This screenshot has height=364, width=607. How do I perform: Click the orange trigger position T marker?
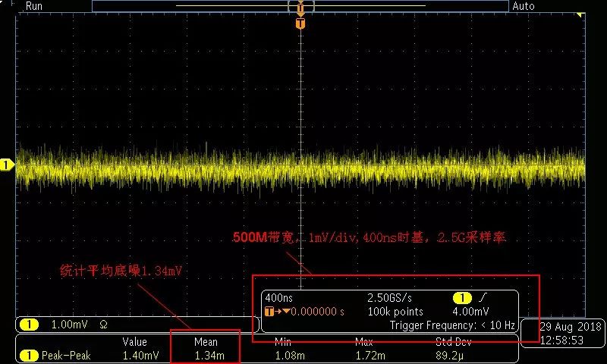(x=300, y=24)
